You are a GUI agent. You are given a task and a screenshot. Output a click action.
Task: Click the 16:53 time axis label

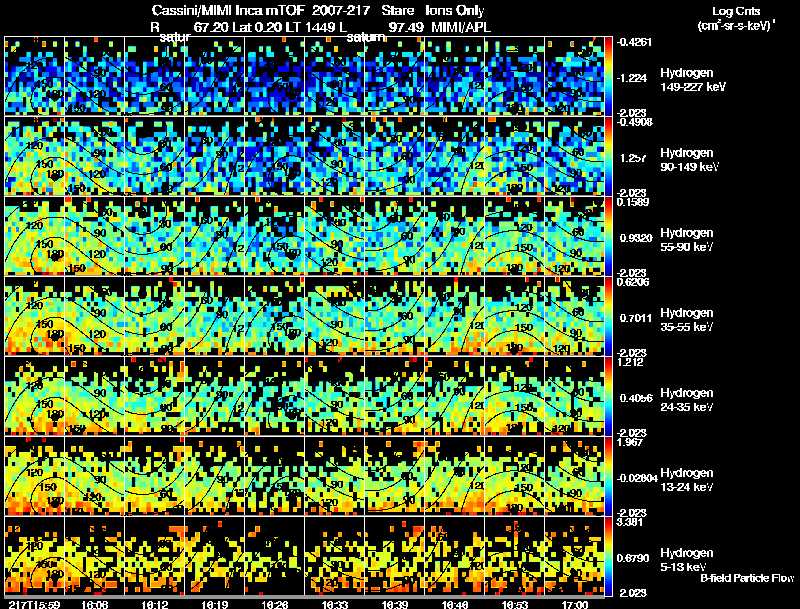(515, 604)
